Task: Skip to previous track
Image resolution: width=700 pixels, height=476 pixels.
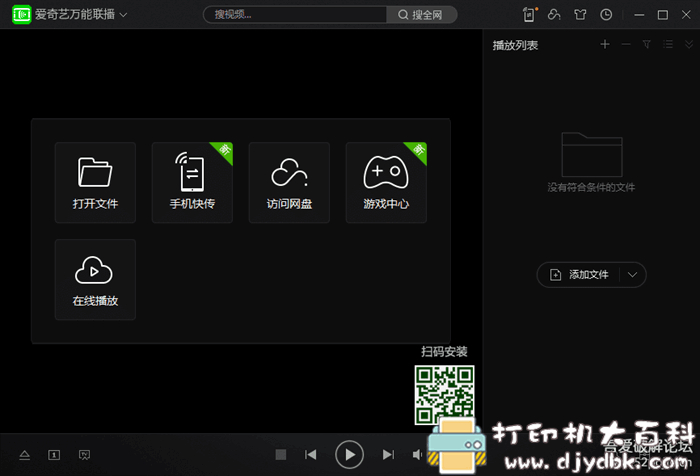Action: tap(311, 455)
